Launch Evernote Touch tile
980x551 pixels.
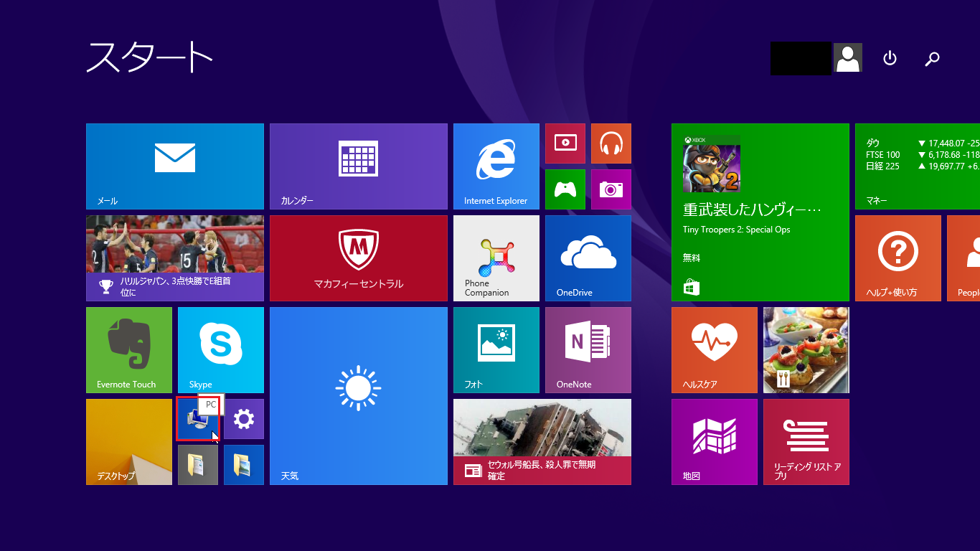pyautogui.click(x=129, y=350)
